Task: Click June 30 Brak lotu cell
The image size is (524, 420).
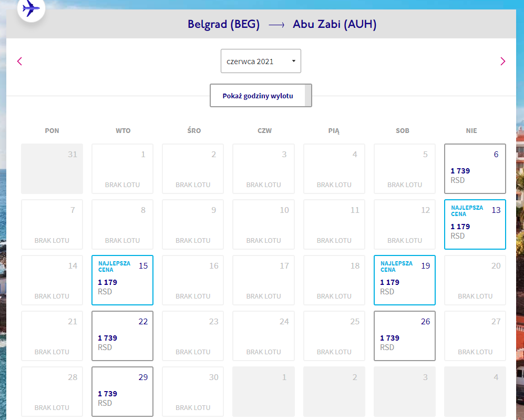Action: coord(193,392)
